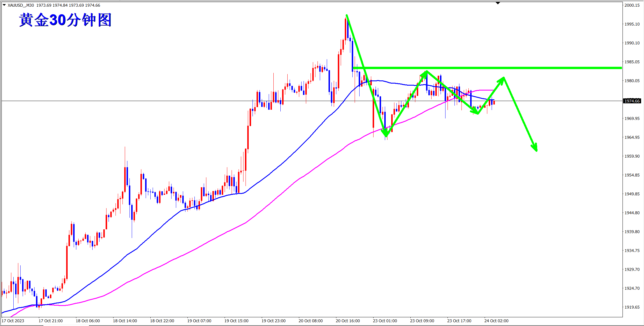Click the 20 Oct 16:00 time label
This screenshot has height=326, width=644.
point(348,321)
